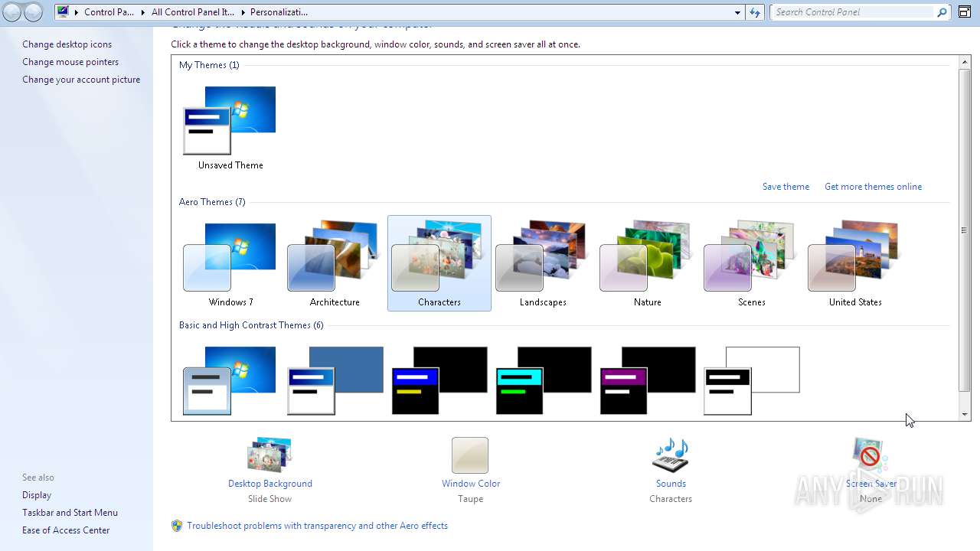Click the Back navigation button
Viewport: 980px width, 551px height.
coord(13,11)
